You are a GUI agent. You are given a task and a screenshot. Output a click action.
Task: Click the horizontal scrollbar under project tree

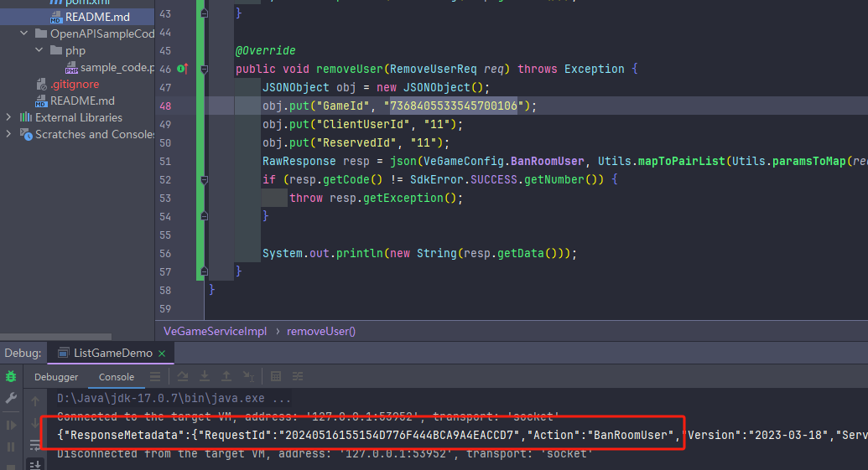[55, 337]
